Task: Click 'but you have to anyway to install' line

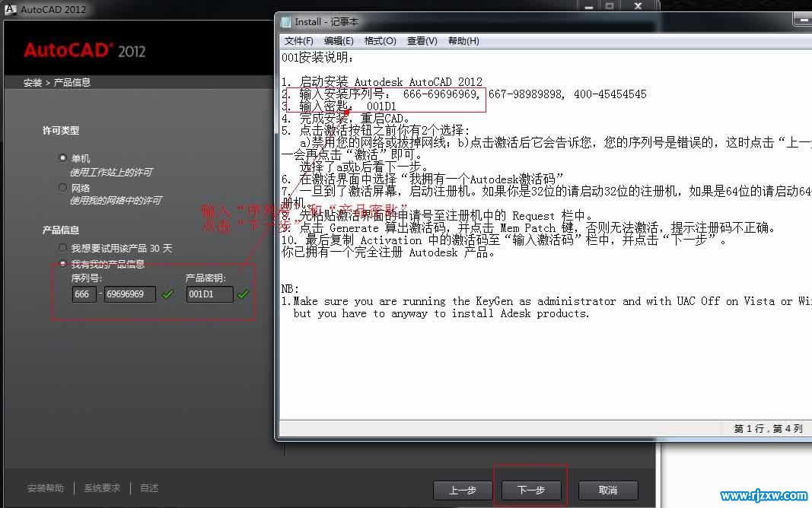Action: [441, 313]
